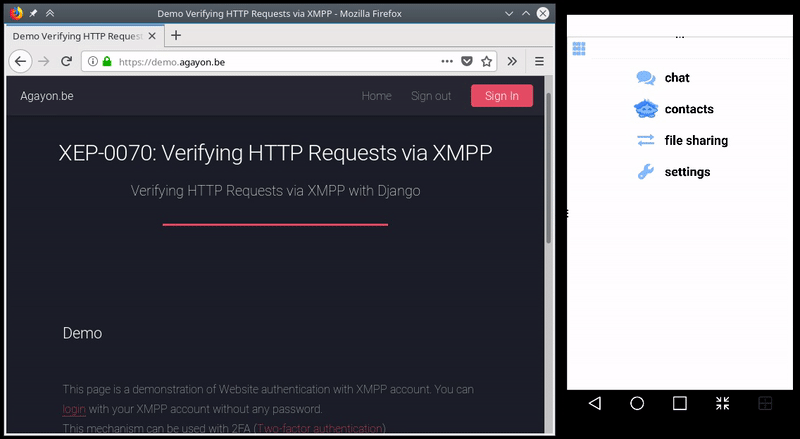The height and width of the screenshot is (439, 800).
Task: Tap the Android back triangle button
Action: point(595,403)
